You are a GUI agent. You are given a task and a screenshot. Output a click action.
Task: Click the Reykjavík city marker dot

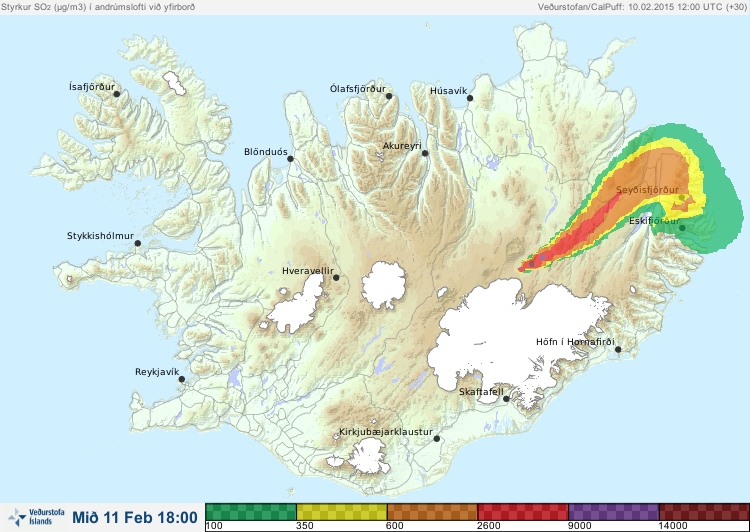coord(182,379)
